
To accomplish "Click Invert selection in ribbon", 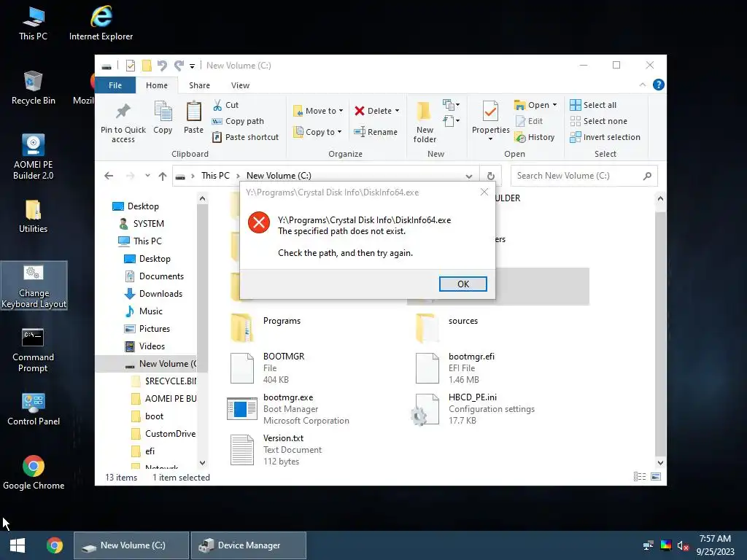I will 605,137.
